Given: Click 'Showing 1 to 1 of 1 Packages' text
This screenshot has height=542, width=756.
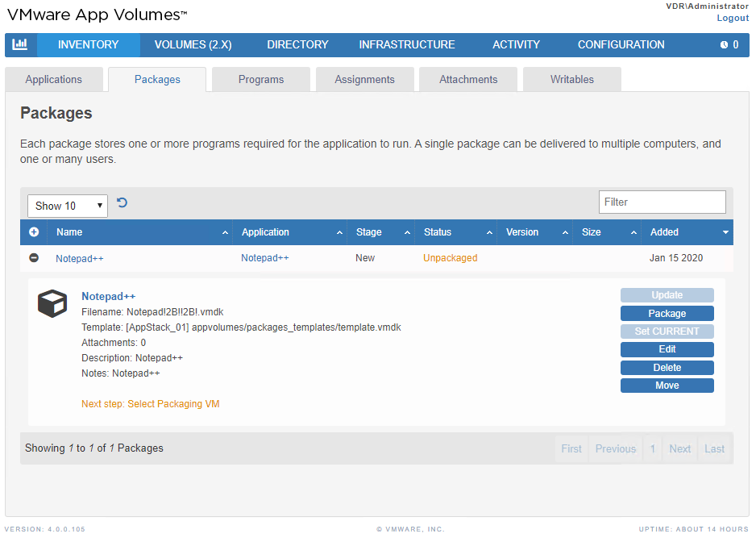Looking at the screenshot, I should click(x=94, y=448).
